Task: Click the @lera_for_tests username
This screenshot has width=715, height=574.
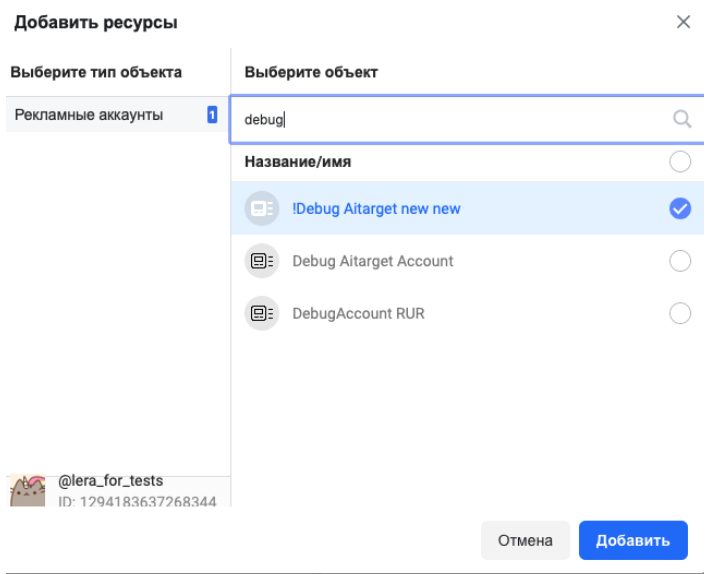Action: tap(110, 481)
